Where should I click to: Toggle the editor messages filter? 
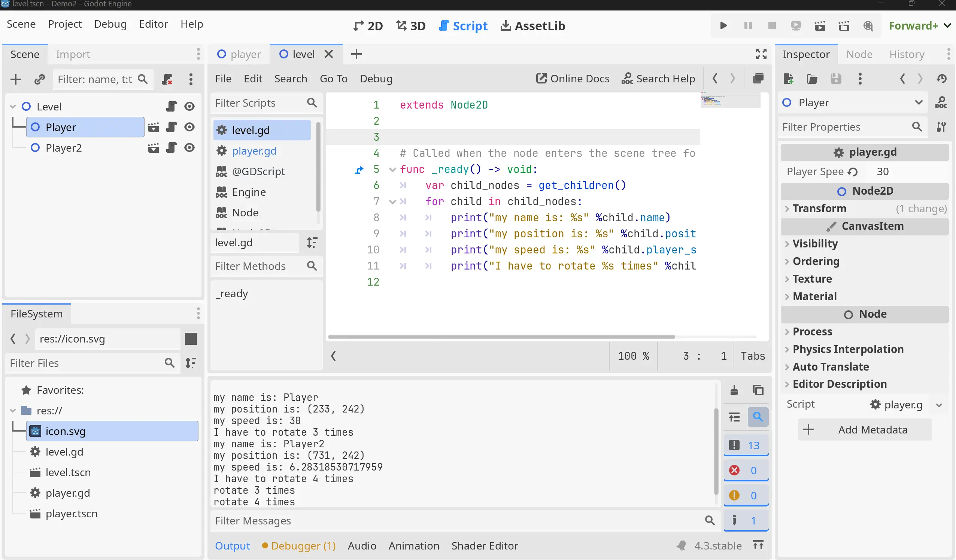point(746,521)
